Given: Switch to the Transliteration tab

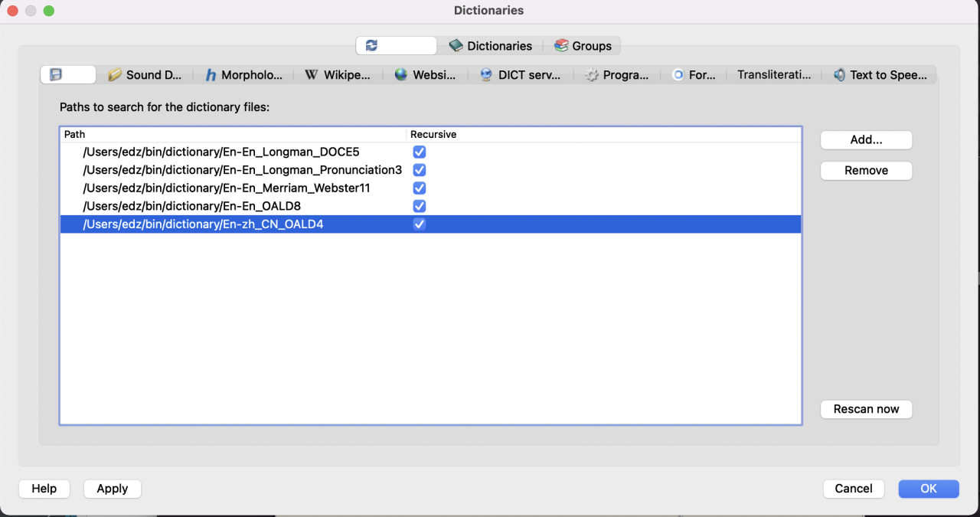Looking at the screenshot, I should [773, 75].
